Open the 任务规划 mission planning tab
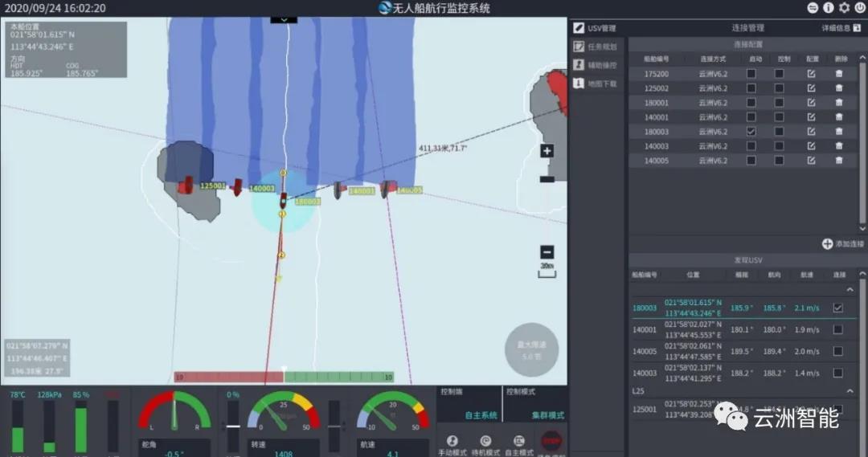This screenshot has width=868, height=457. [x=596, y=47]
